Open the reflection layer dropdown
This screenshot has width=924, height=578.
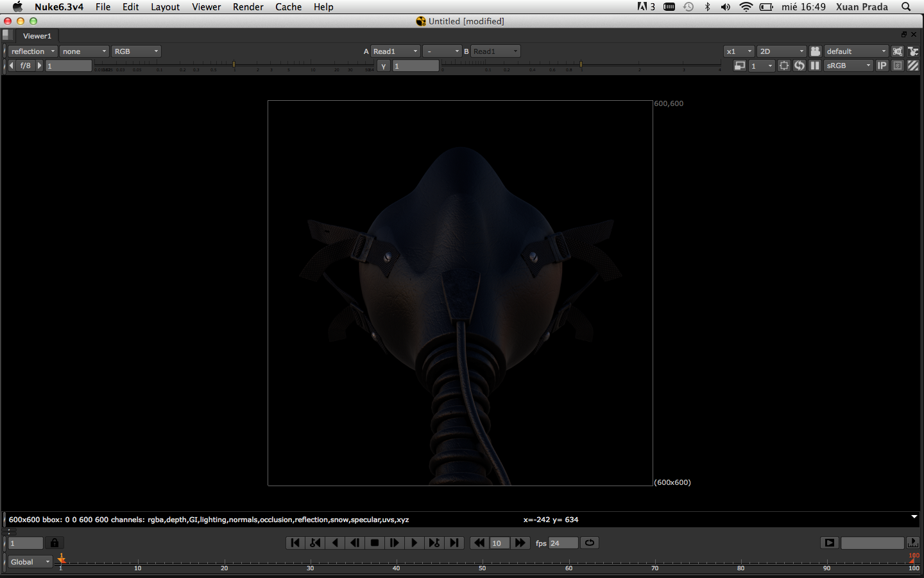point(33,51)
